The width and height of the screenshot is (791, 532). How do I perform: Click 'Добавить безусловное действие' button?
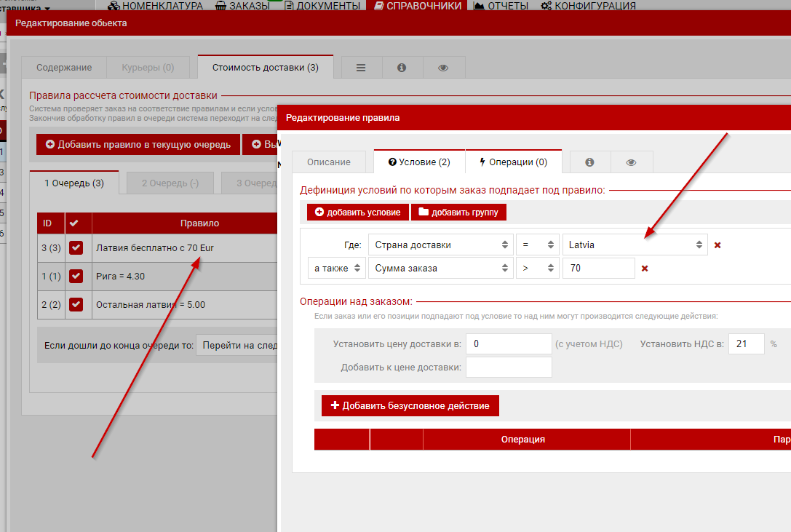pyautogui.click(x=410, y=405)
